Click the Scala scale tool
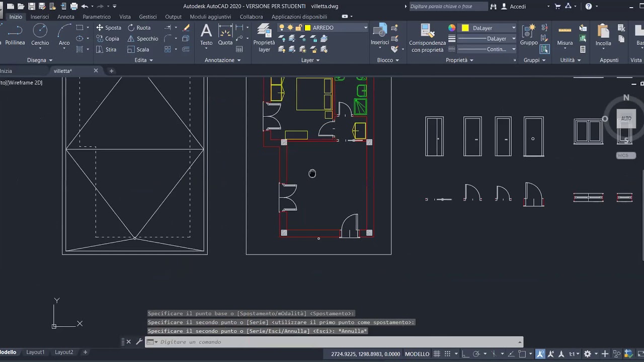Screen dimensions: 644x362 [x=138, y=50]
